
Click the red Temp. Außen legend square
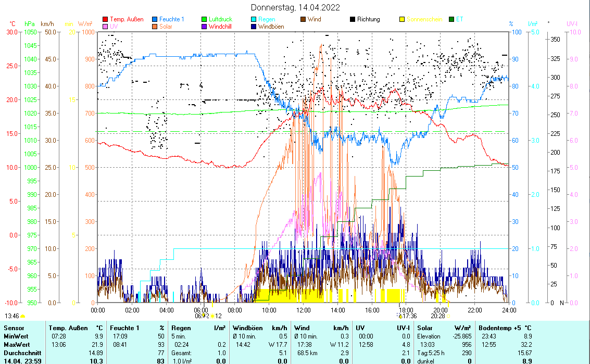[106, 19]
